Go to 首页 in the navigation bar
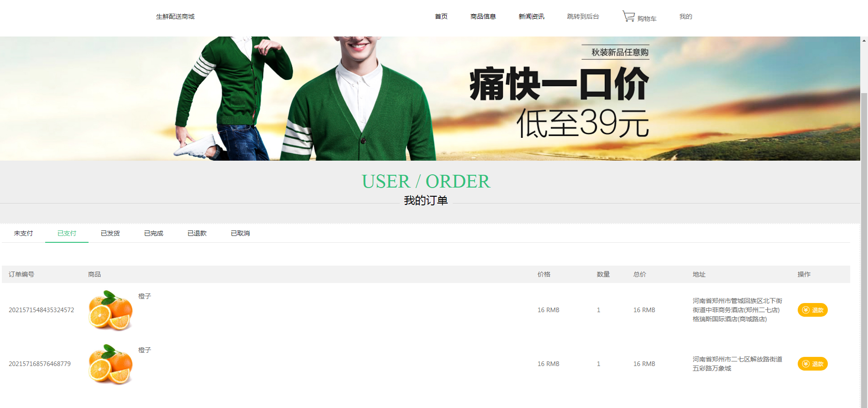This screenshot has width=868, height=408. tap(441, 16)
